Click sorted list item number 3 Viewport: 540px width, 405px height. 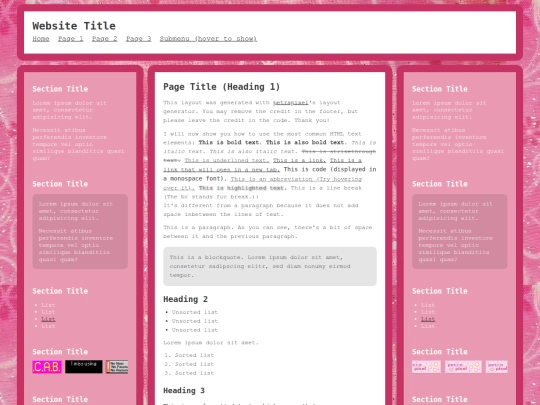click(194, 373)
